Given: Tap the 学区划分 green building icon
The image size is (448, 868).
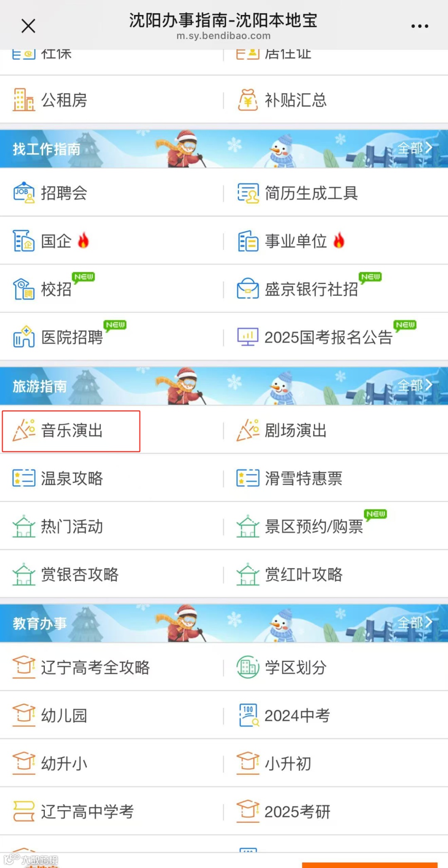Looking at the screenshot, I should pyautogui.click(x=248, y=667).
